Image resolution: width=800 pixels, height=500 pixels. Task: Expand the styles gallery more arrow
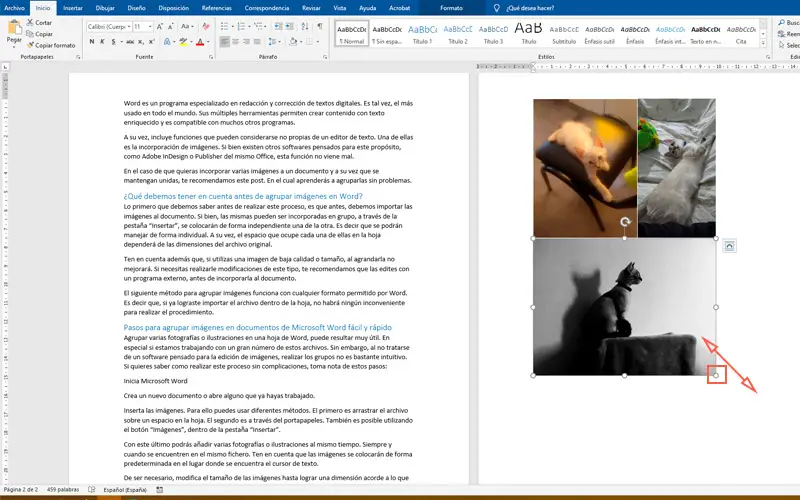coord(763,43)
